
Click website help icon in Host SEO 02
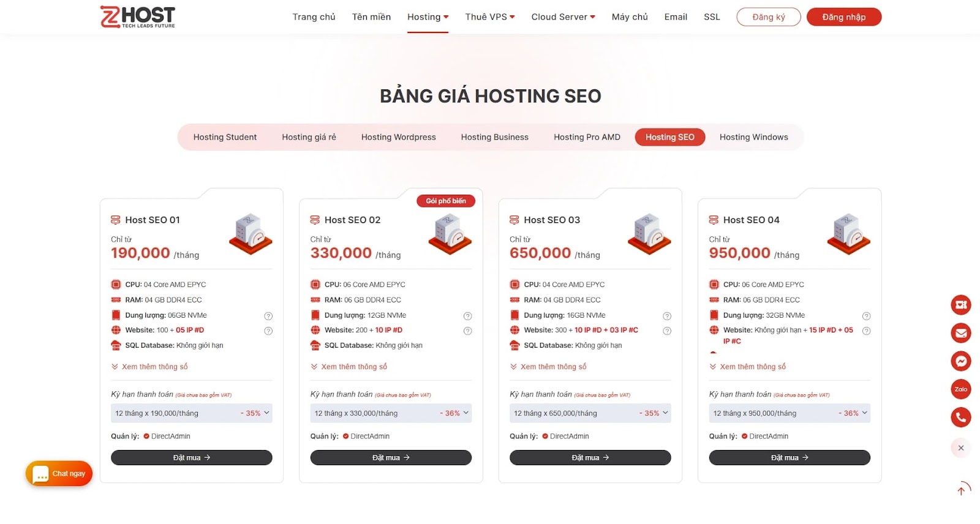click(x=467, y=331)
